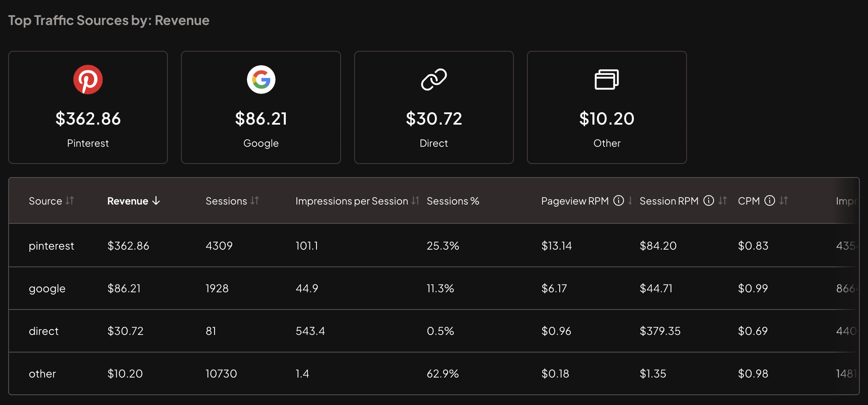Viewport: 868px width, 405px height.
Task: Toggle sort arrows beside Source column
Action: point(70,200)
